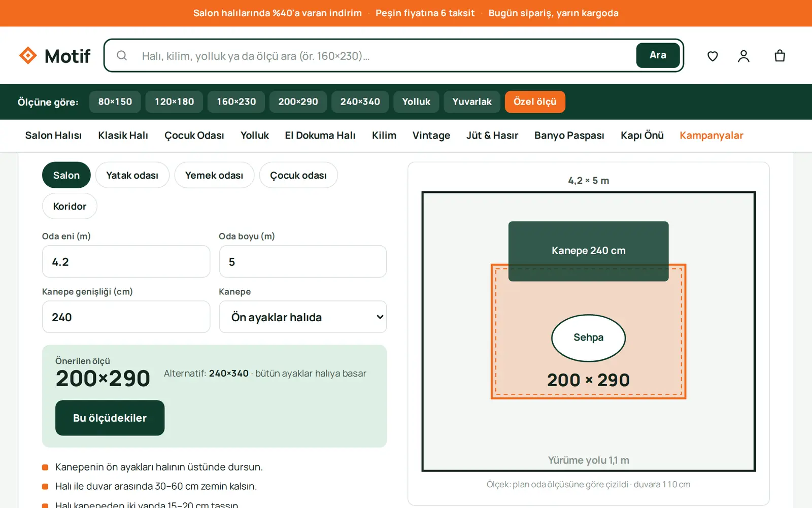Open the Kilim category

point(384,136)
